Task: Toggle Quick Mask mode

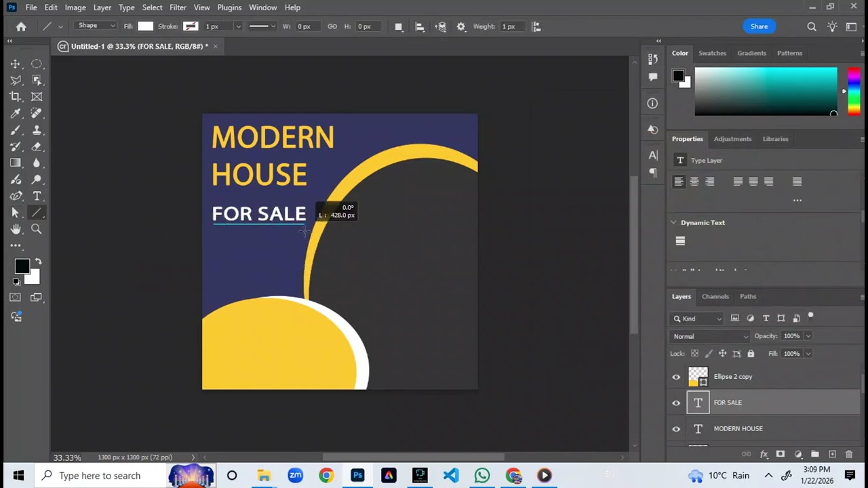Action: 15,297
